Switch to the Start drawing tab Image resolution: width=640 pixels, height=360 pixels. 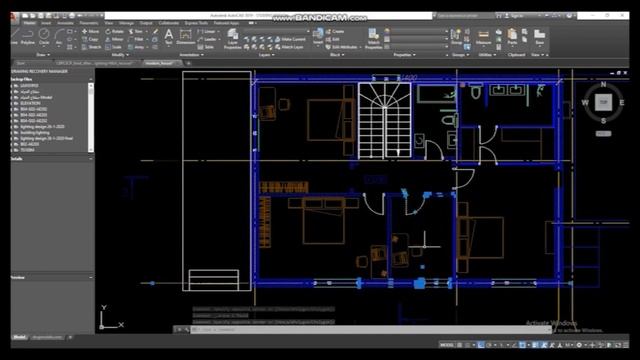point(21,63)
